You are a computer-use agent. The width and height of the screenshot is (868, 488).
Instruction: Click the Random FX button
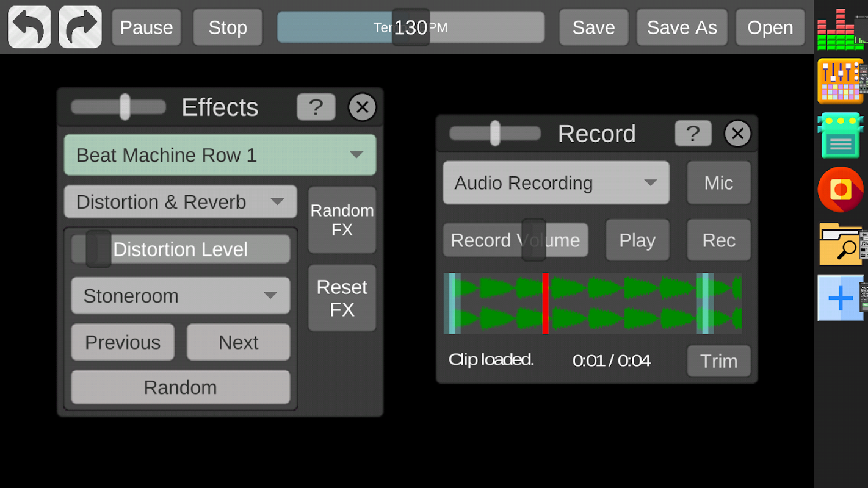[342, 220]
